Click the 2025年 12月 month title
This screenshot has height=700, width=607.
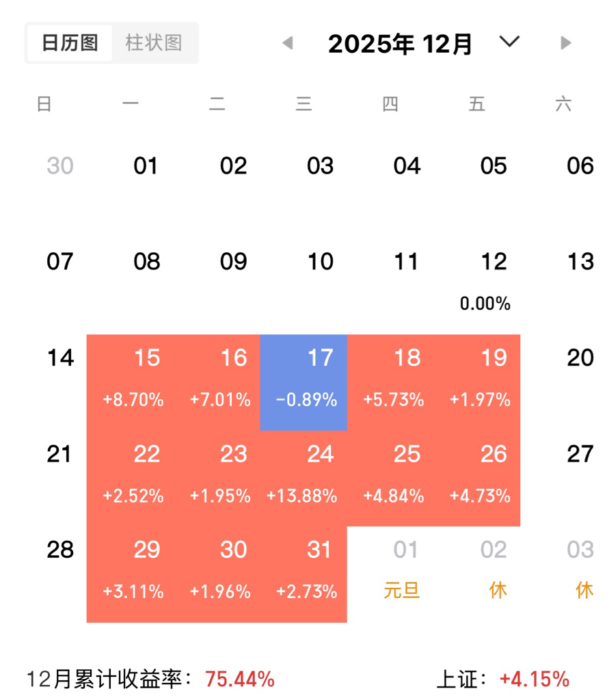401,44
